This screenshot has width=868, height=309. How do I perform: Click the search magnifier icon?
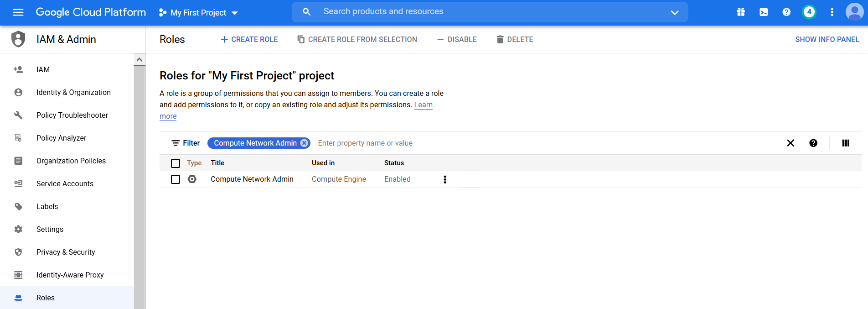[307, 12]
